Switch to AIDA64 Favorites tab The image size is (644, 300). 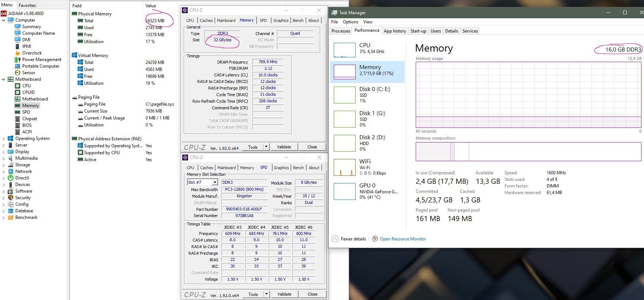27,5
